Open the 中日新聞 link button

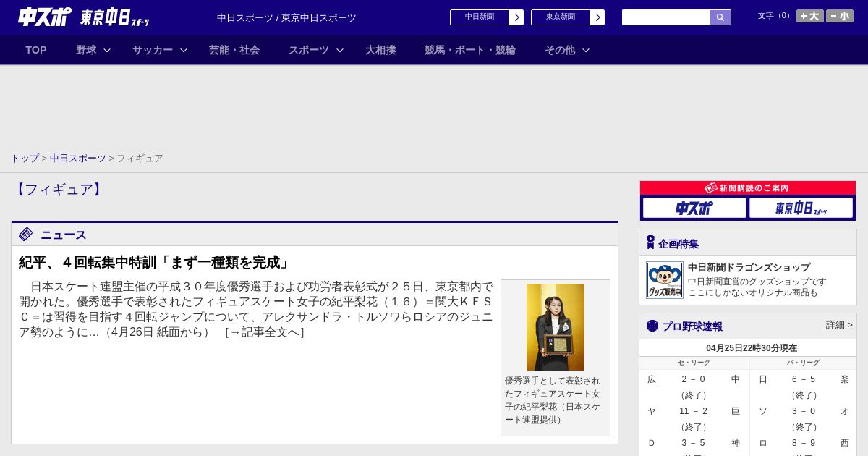click(480, 17)
